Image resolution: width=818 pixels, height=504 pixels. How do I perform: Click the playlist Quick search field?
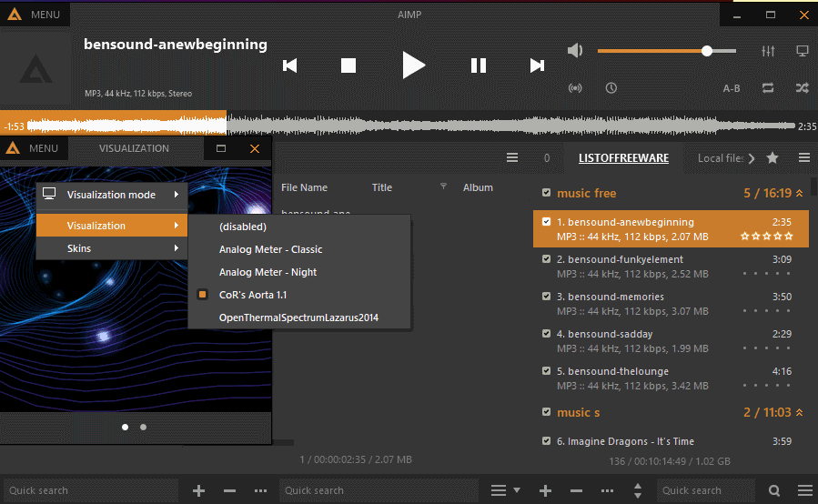point(707,490)
